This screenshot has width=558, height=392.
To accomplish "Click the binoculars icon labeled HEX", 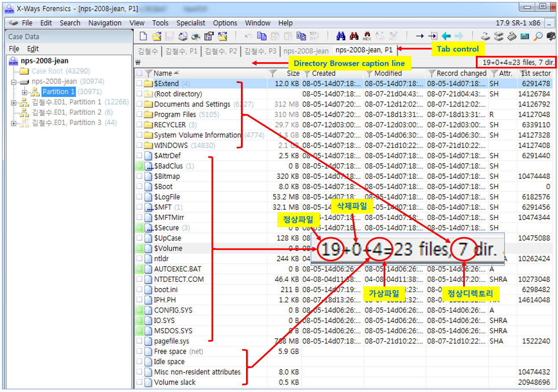I will tap(367, 36).
